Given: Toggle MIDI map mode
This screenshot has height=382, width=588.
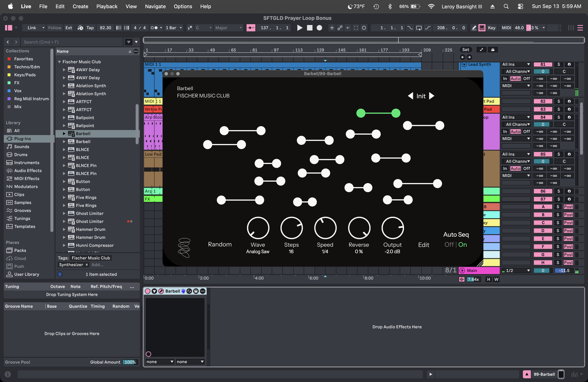Looking at the screenshot, I should point(506,28).
